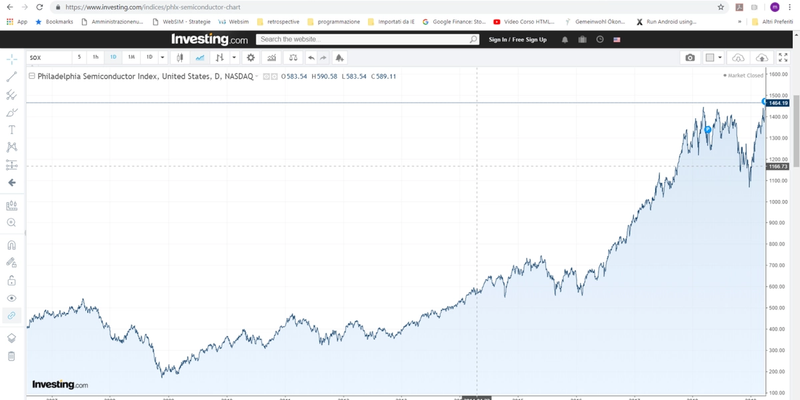Screen dimensions: 800x400
Task: Switch to area chart style
Action: tap(199, 58)
